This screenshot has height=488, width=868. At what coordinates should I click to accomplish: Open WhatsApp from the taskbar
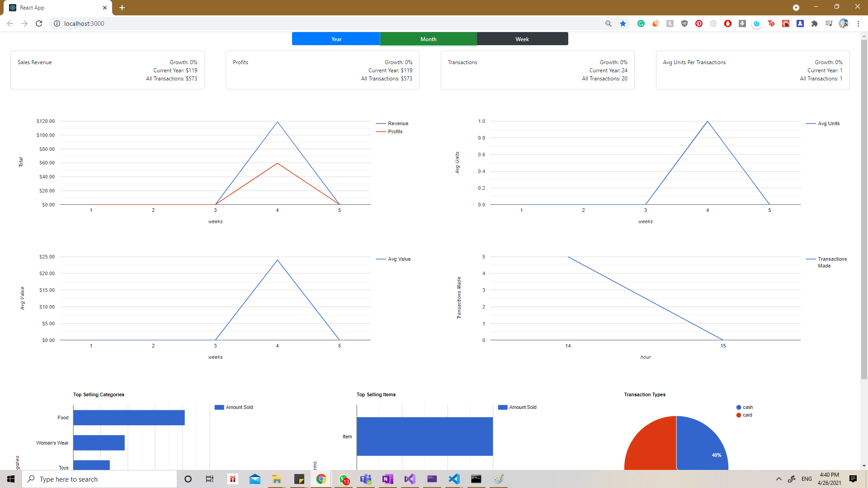pos(344,479)
